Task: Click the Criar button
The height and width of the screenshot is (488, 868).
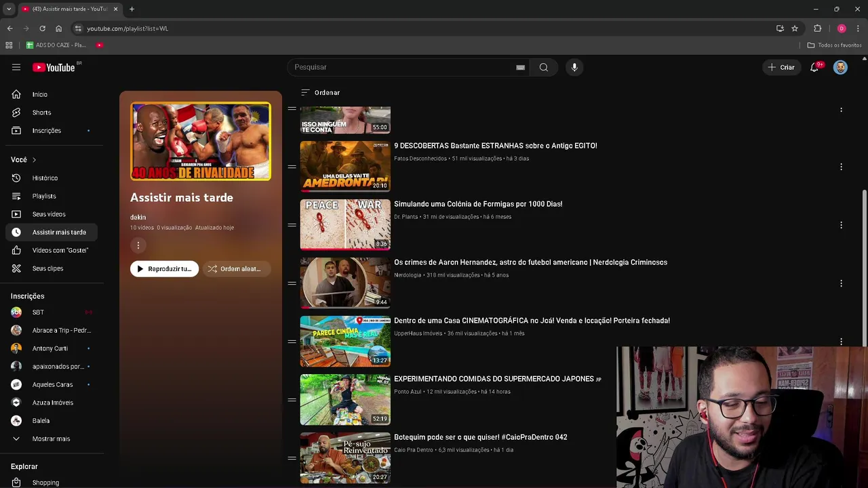Action: (x=781, y=67)
